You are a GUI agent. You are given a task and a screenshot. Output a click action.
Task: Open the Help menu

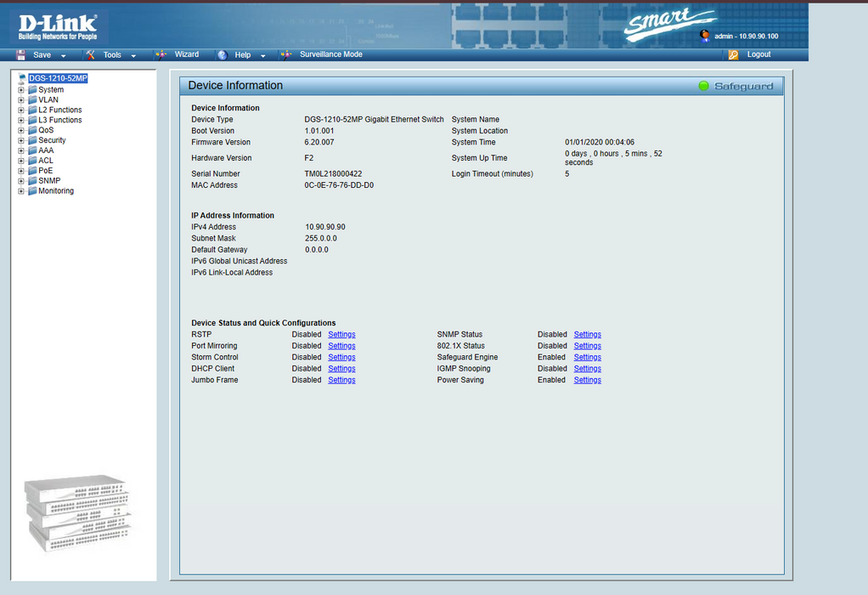(x=242, y=55)
